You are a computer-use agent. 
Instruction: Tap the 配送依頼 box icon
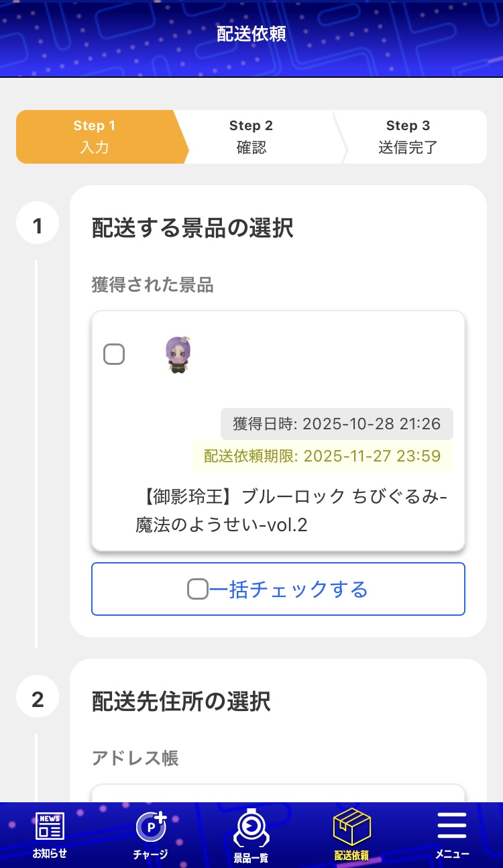coord(351,827)
